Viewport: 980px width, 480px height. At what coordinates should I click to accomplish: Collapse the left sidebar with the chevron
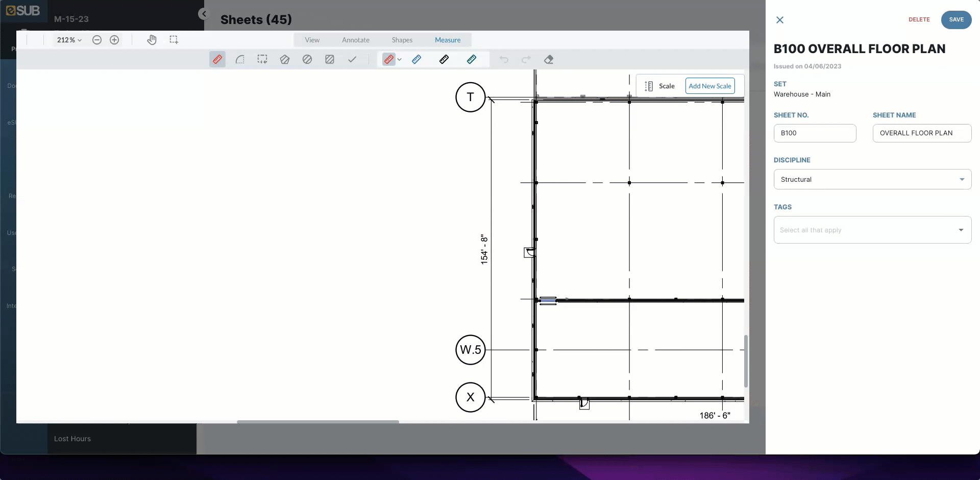tap(204, 14)
